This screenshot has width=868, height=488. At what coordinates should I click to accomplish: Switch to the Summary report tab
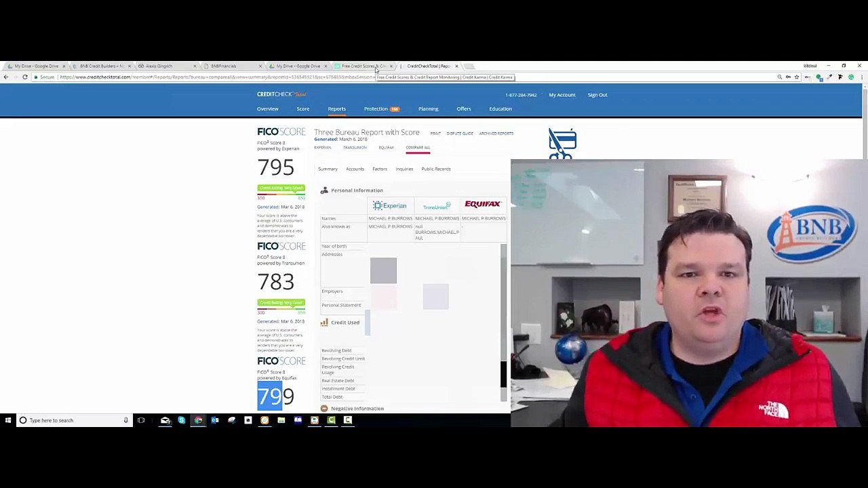[x=328, y=169]
